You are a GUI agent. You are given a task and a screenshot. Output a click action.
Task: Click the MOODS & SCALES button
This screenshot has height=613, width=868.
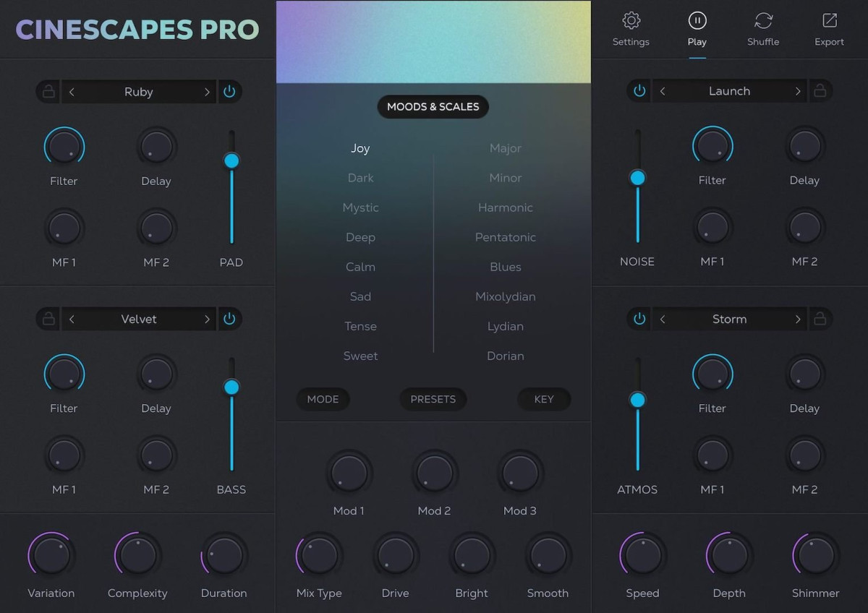(x=433, y=107)
